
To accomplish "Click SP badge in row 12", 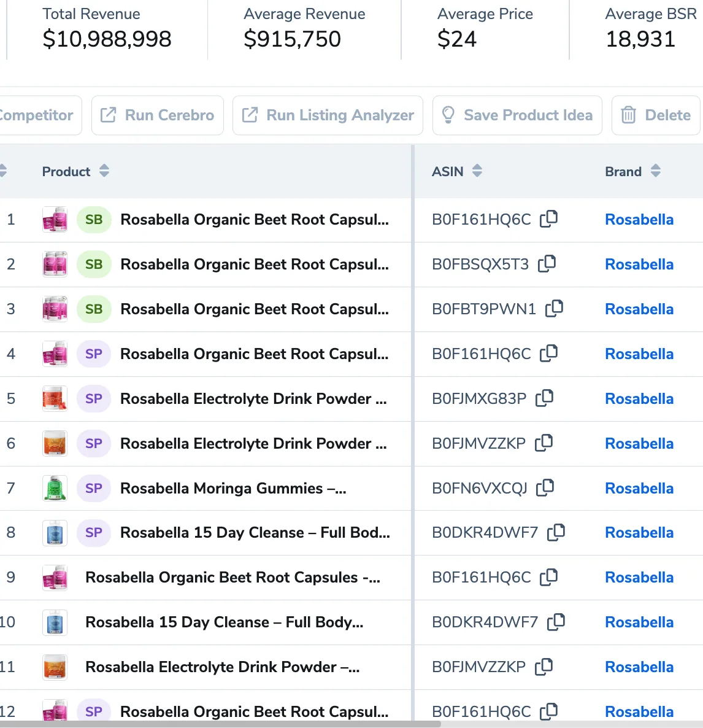I will (x=94, y=711).
